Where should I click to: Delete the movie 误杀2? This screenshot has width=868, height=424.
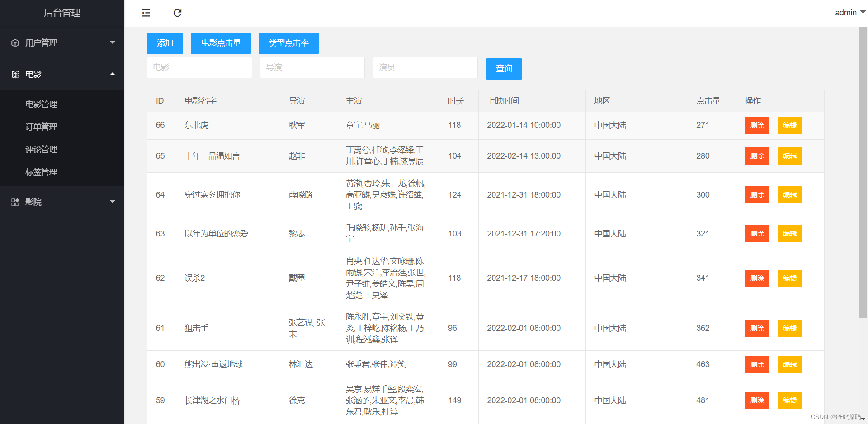click(757, 278)
